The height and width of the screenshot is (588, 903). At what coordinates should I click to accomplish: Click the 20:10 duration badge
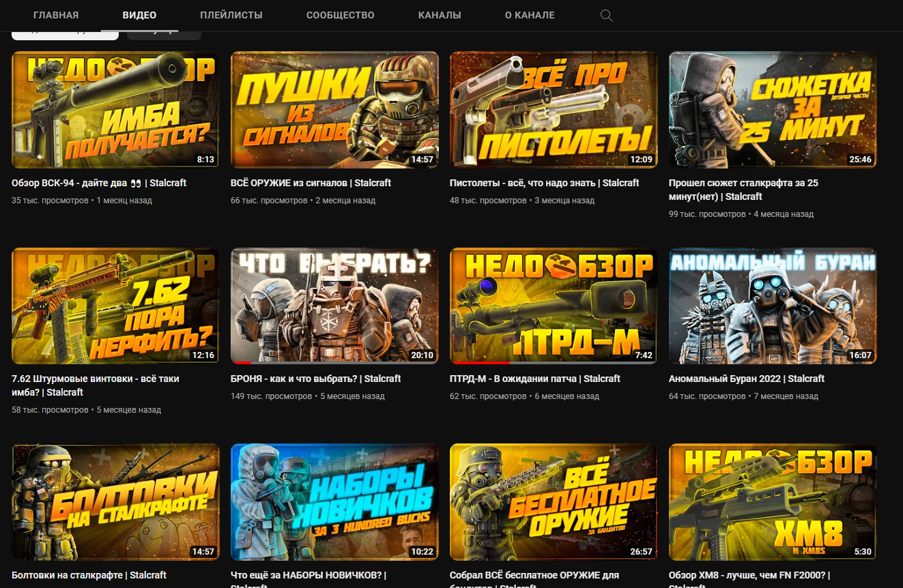(x=422, y=355)
